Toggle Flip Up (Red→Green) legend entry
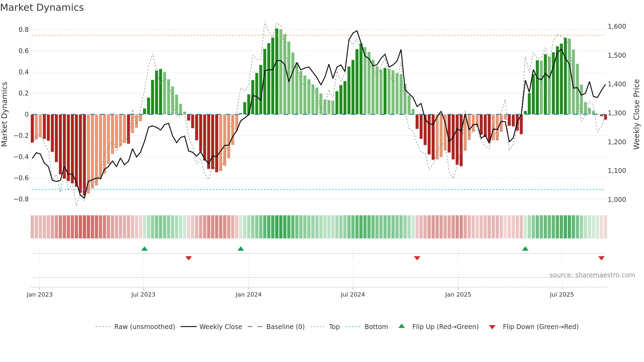 click(438, 327)
